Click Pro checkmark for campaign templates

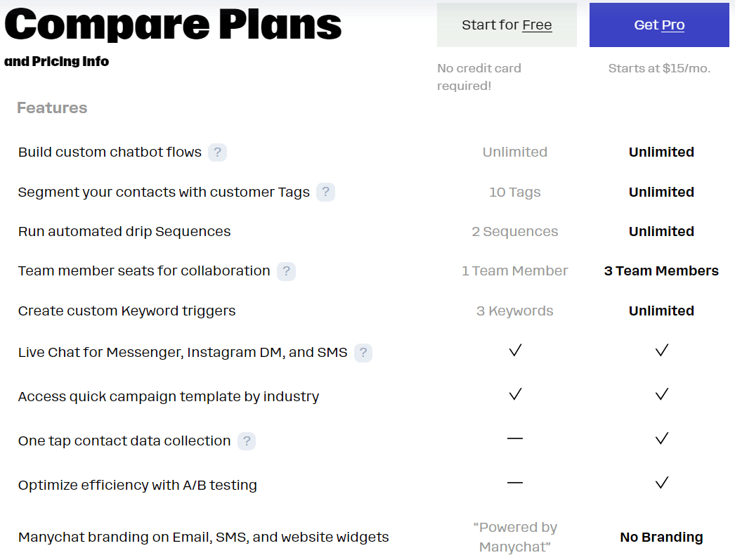[661, 394]
